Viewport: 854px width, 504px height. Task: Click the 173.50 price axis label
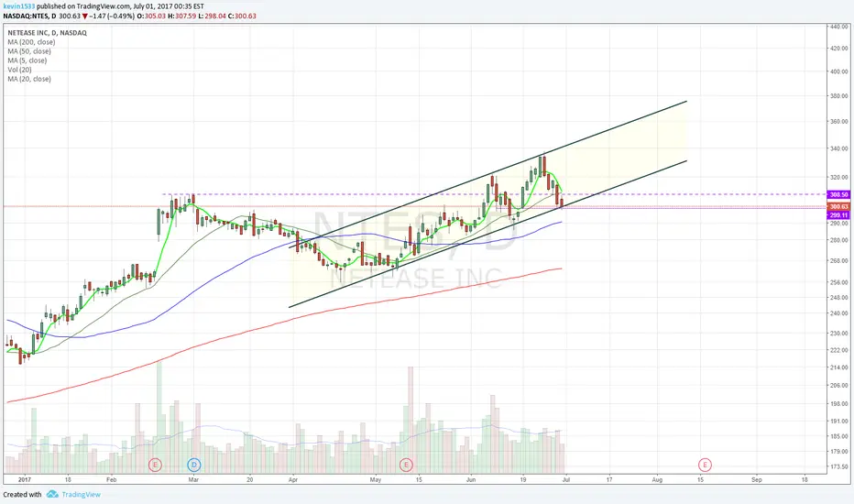[x=838, y=467]
